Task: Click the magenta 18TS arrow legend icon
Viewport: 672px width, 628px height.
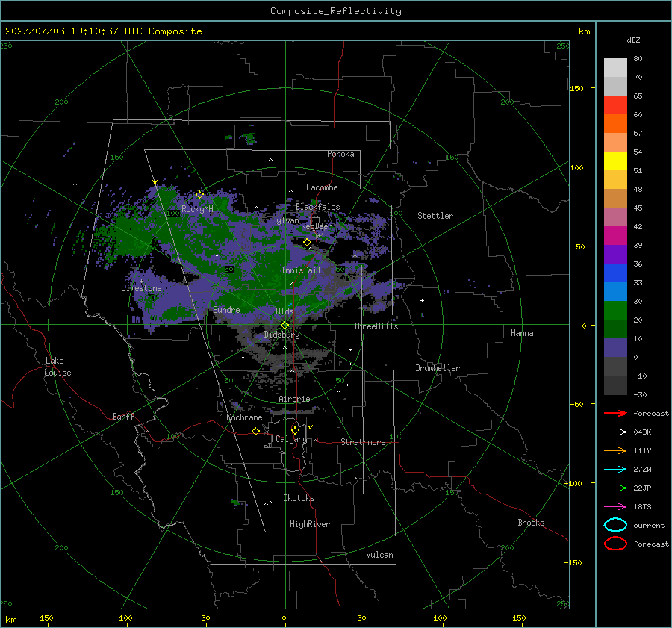Action: [615, 507]
